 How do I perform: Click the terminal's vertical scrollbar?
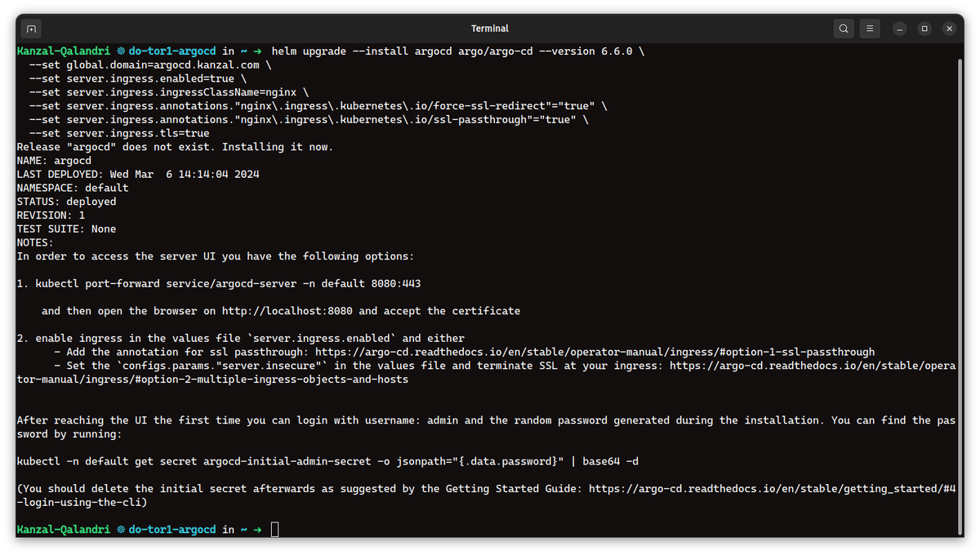click(x=959, y=294)
